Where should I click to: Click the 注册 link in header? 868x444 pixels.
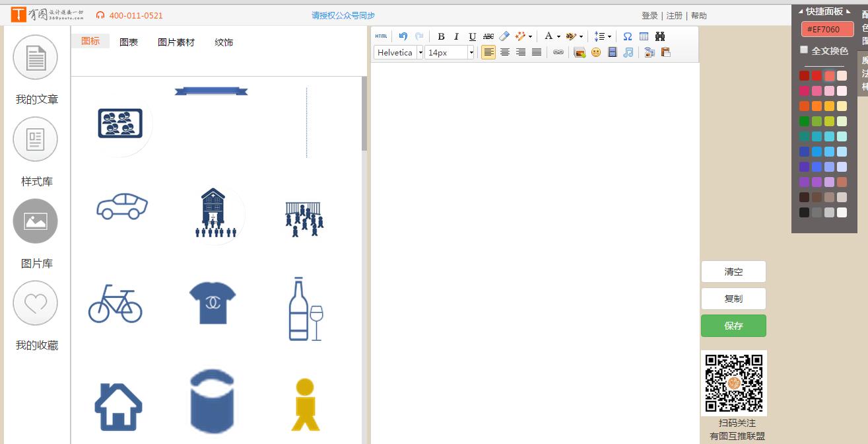pos(674,15)
